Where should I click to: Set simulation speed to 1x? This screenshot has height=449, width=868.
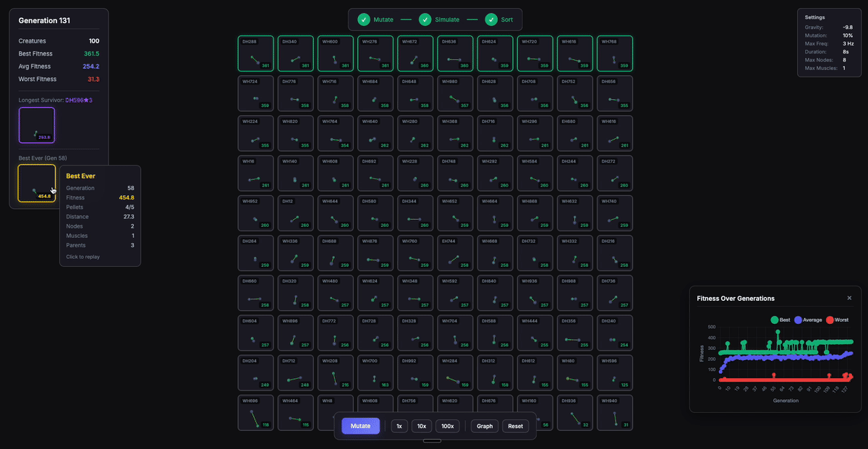[399, 426]
